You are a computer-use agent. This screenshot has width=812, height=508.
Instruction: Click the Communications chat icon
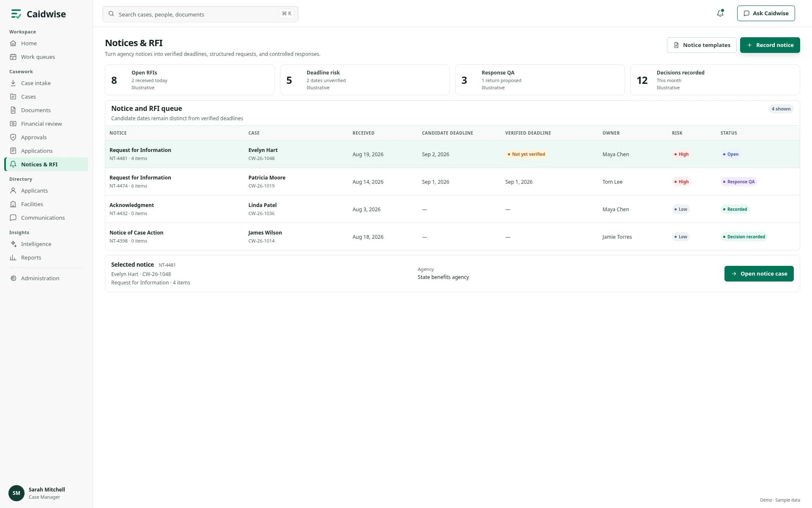point(13,218)
